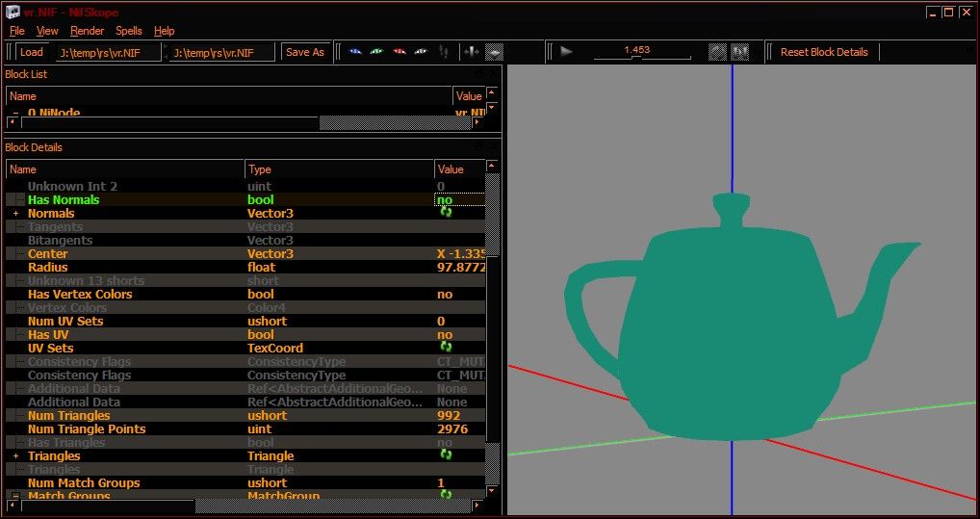Activate the footsteps walk view icon

(x=444, y=52)
